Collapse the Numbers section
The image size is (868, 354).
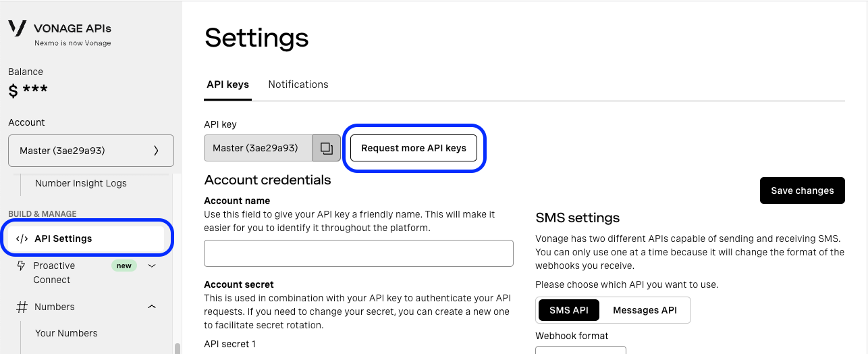point(152,307)
